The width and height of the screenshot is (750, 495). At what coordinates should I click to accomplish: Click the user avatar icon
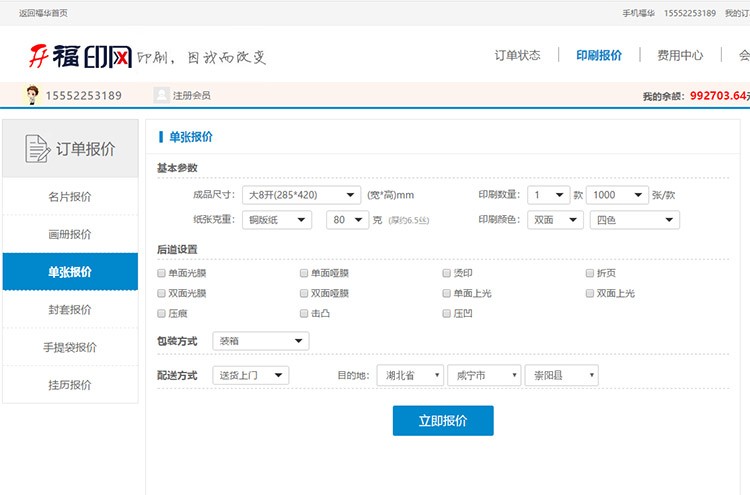32,95
